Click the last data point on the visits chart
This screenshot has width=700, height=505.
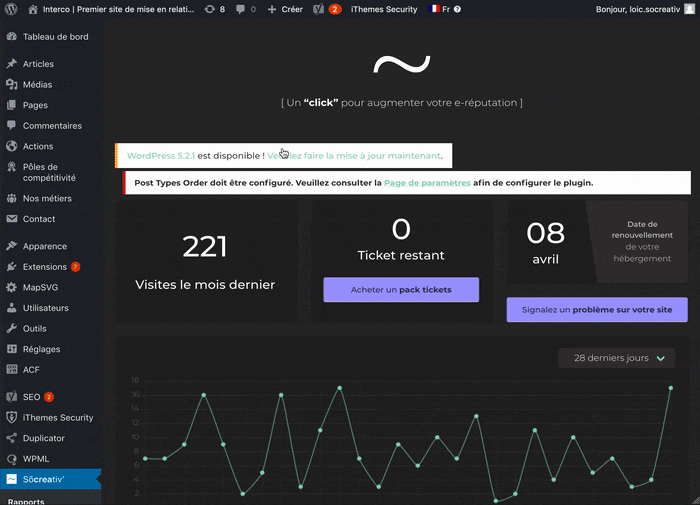tap(670, 388)
